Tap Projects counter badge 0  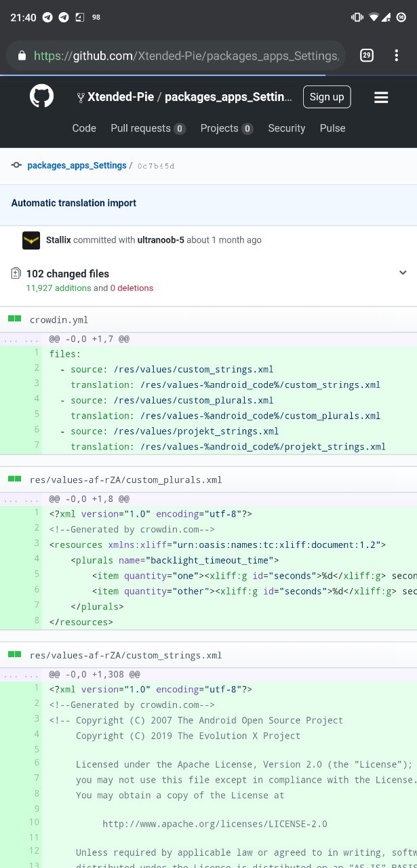click(x=247, y=129)
